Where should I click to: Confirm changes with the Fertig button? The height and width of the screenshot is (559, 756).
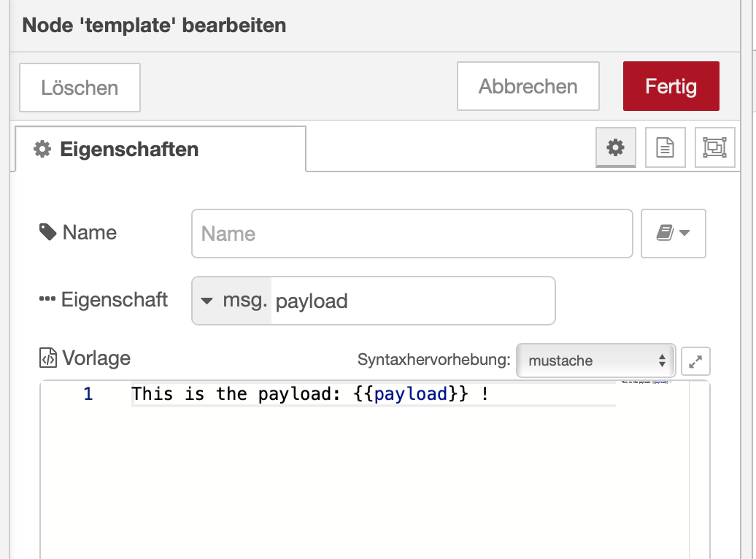click(x=671, y=87)
